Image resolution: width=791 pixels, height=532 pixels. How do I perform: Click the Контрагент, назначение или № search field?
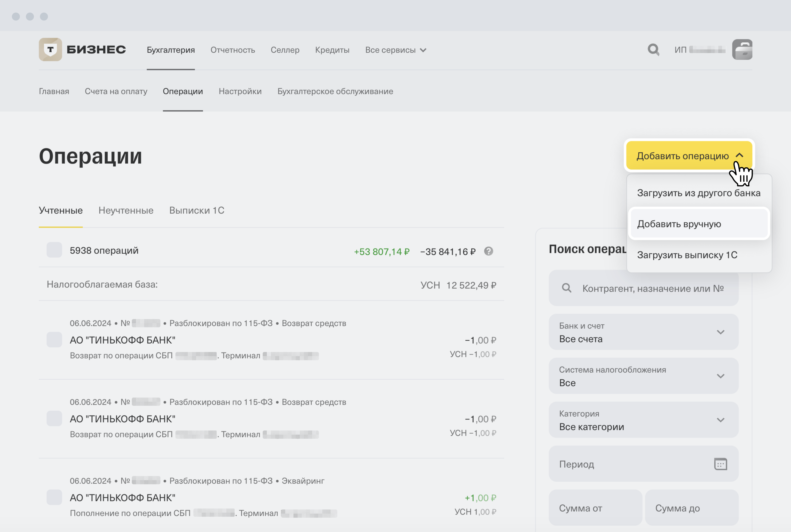pyautogui.click(x=643, y=288)
